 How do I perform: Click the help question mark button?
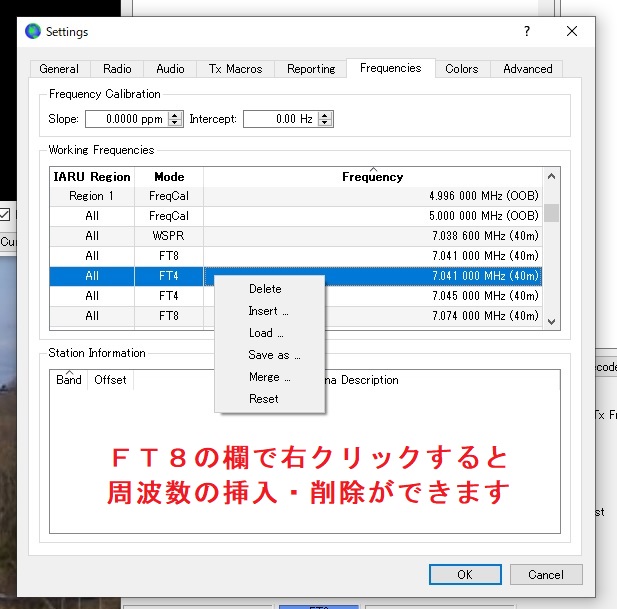527,32
